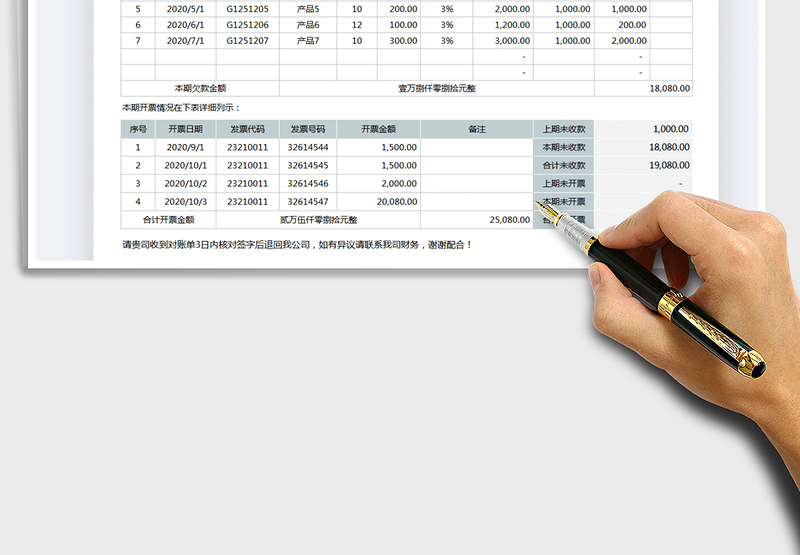Image resolution: width=800 pixels, height=555 pixels.
Task: Click the 壹万捌仟零捌拾元整 amount text cell
Action: click(x=437, y=88)
